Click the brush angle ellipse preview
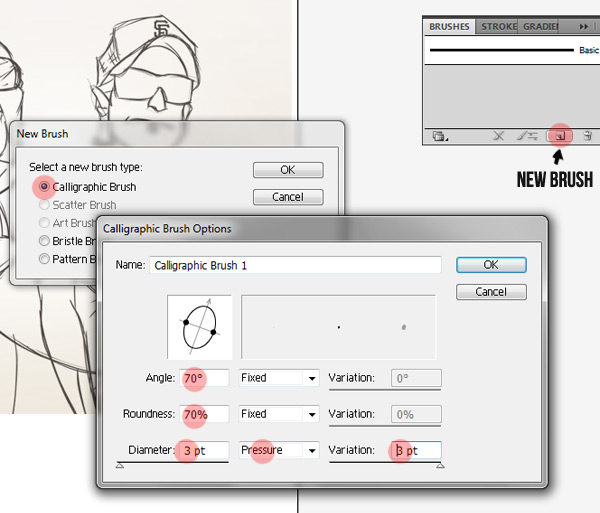 [200, 326]
